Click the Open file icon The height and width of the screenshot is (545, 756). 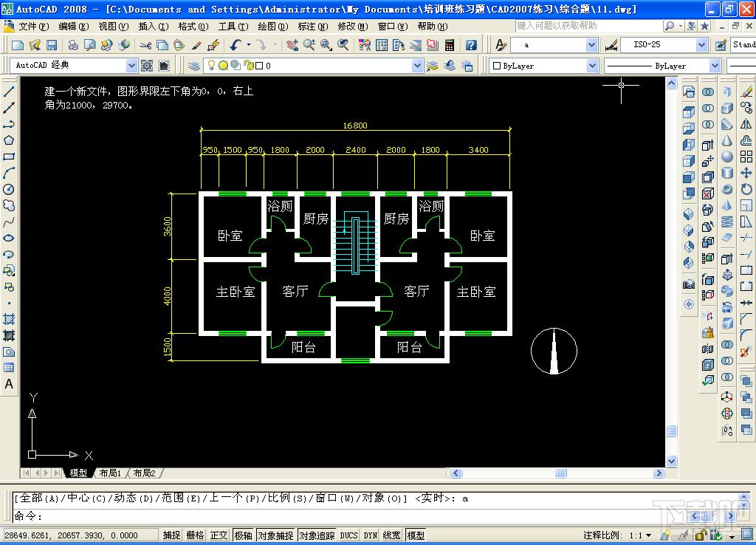(x=35, y=45)
